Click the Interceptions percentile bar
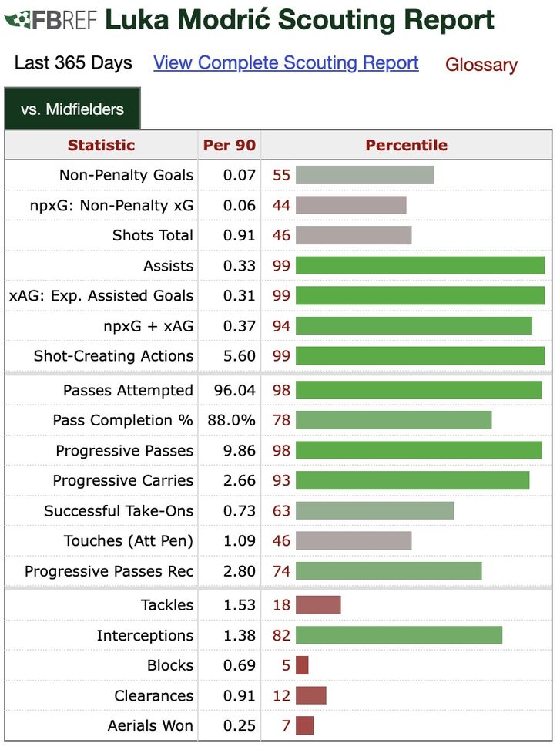The height and width of the screenshot is (750, 560). pyautogui.click(x=399, y=635)
